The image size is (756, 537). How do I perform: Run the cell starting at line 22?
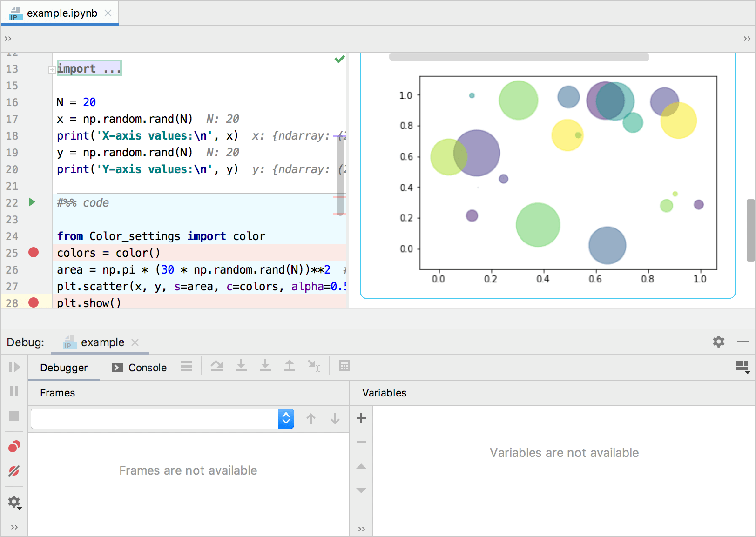pyautogui.click(x=31, y=202)
